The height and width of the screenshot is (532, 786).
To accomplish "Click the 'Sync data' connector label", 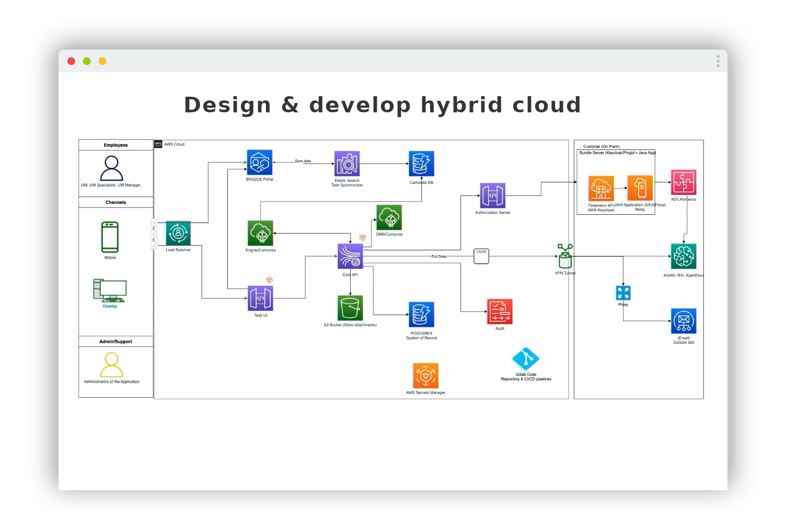I will click(x=303, y=161).
